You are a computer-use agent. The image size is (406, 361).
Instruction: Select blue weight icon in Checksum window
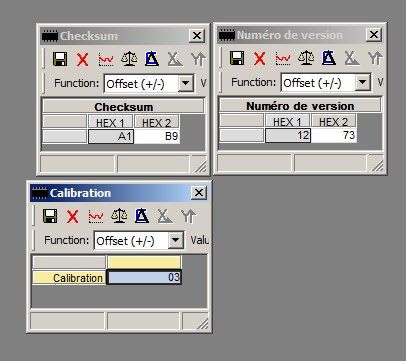tap(152, 59)
